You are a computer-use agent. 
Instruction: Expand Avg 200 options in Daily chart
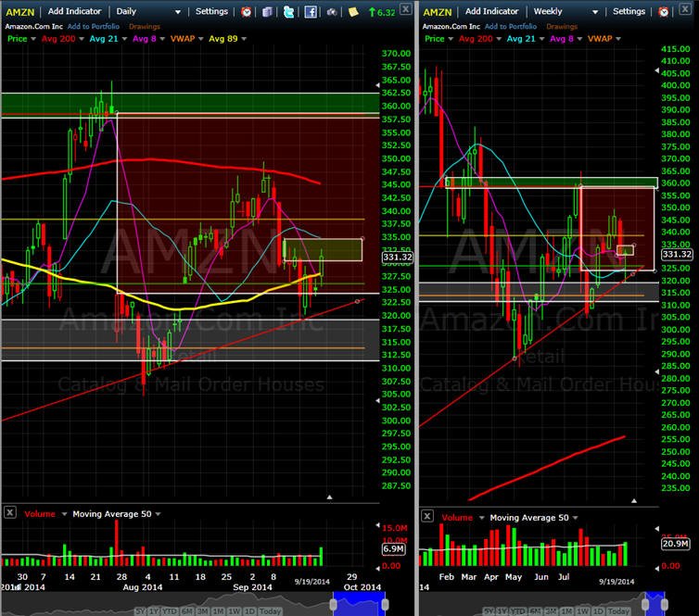[x=82, y=39]
